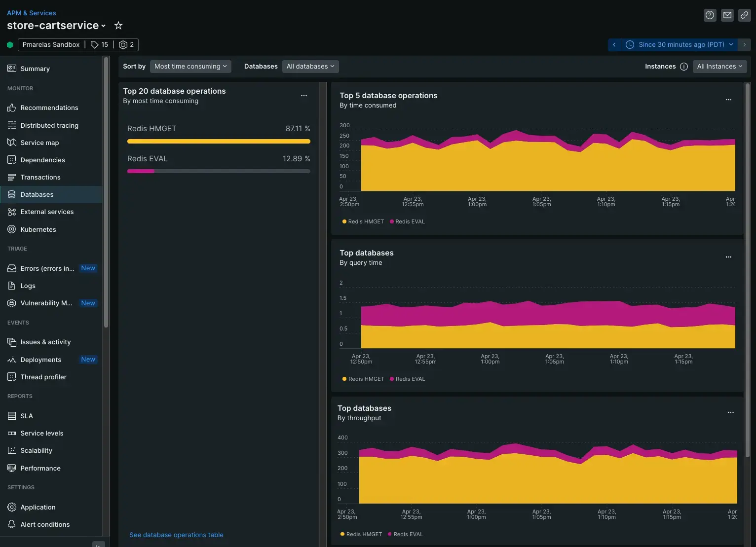
Task: Open the All databases filter dropdown
Action: pyautogui.click(x=310, y=67)
